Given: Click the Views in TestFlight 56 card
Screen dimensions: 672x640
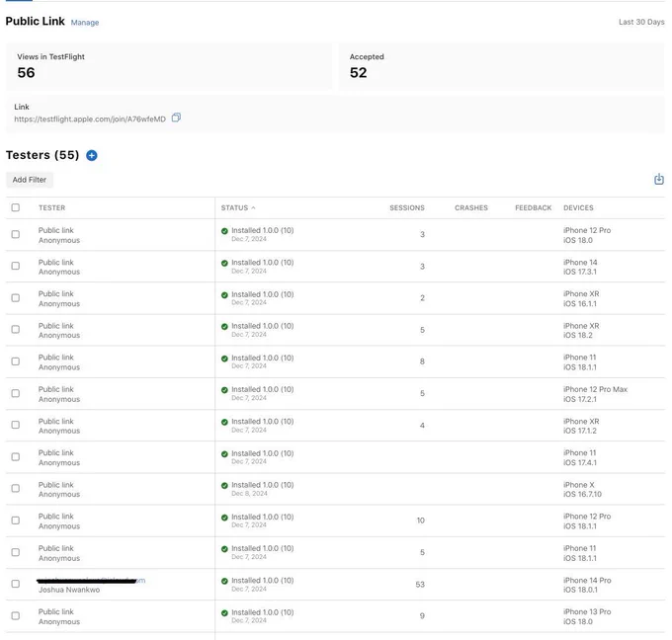Looking at the screenshot, I should coord(169,66).
